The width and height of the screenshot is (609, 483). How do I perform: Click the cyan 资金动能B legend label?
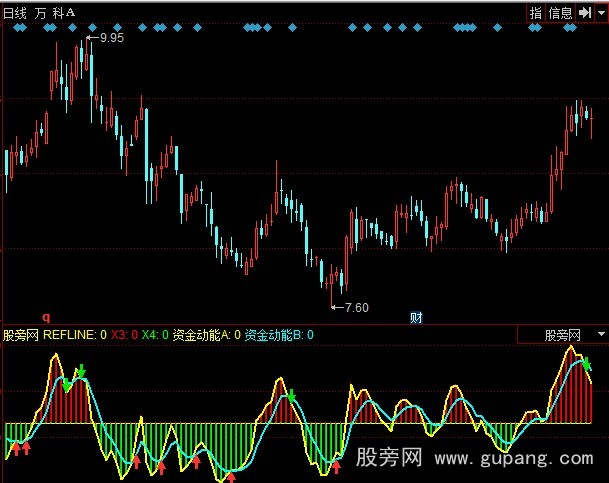pos(275,336)
